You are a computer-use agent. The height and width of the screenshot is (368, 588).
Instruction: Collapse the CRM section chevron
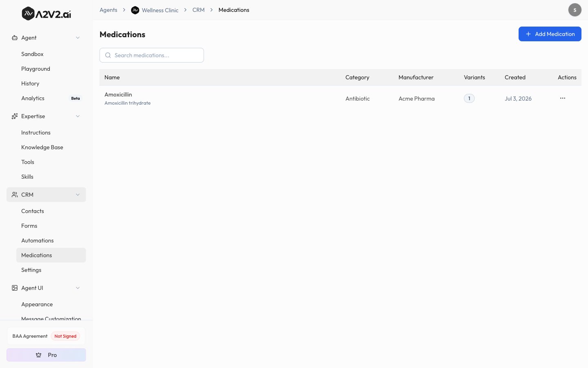click(78, 195)
